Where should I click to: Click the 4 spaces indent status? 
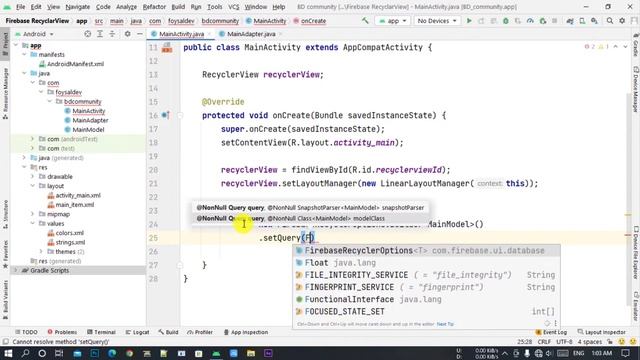[x=590, y=342]
